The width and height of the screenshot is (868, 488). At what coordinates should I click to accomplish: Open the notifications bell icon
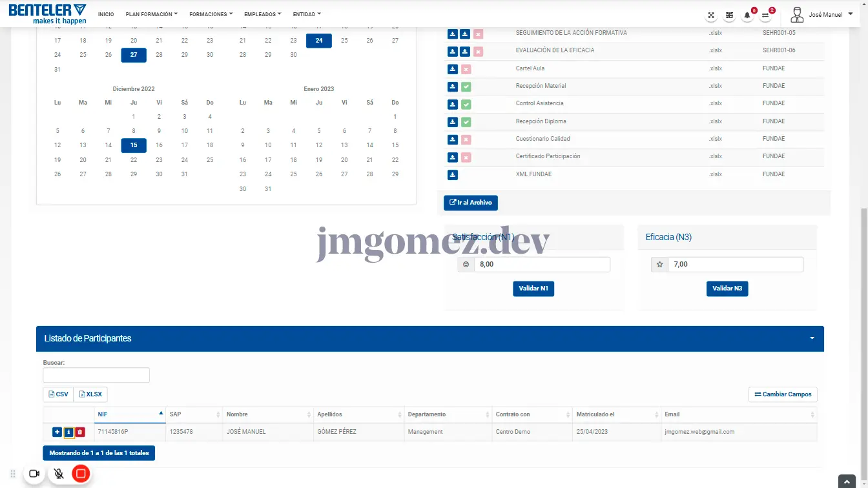point(747,15)
